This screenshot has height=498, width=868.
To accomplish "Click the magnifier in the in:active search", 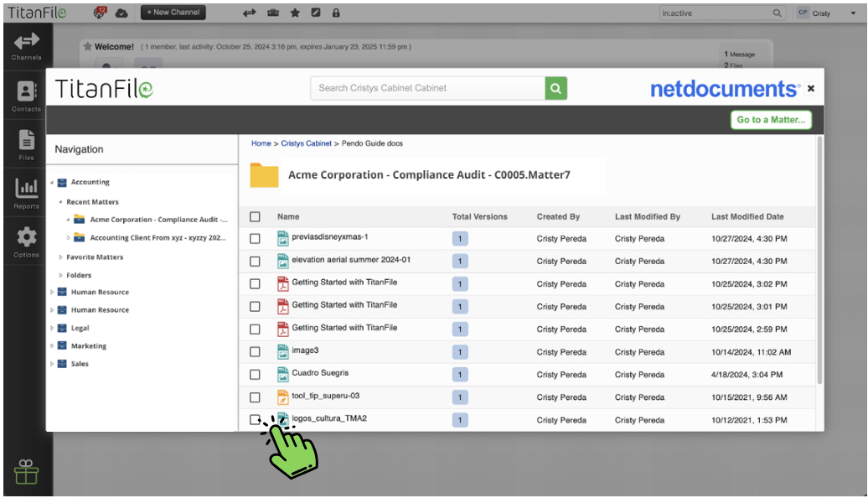I will (x=778, y=13).
